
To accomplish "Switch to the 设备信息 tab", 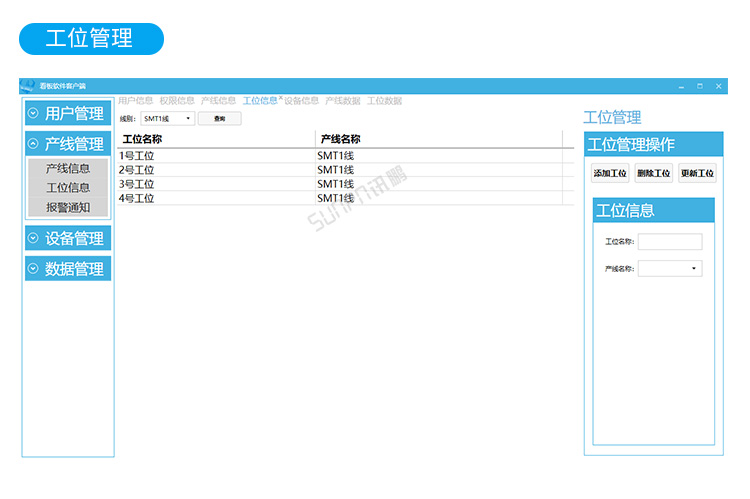I will (302, 101).
